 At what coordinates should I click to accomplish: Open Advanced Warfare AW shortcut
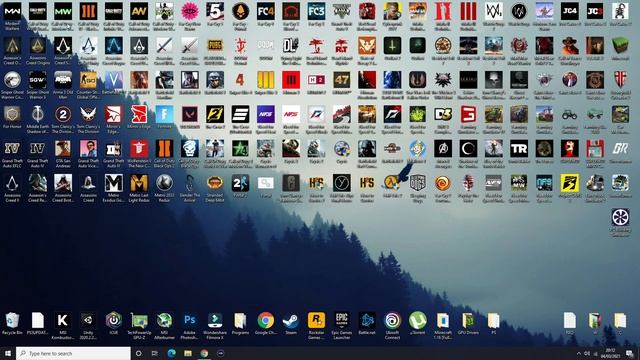coord(139,12)
